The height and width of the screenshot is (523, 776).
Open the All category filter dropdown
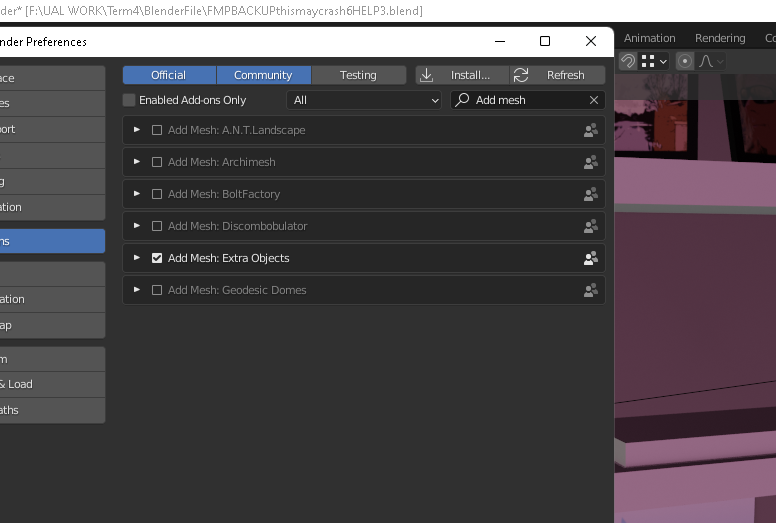tap(364, 100)
